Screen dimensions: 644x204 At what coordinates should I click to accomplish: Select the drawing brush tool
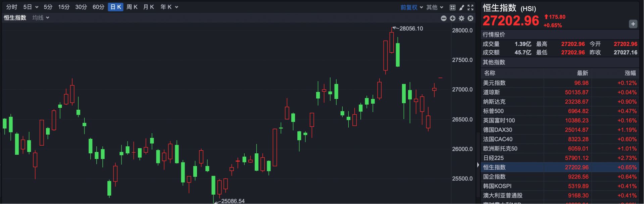[461, 7]
